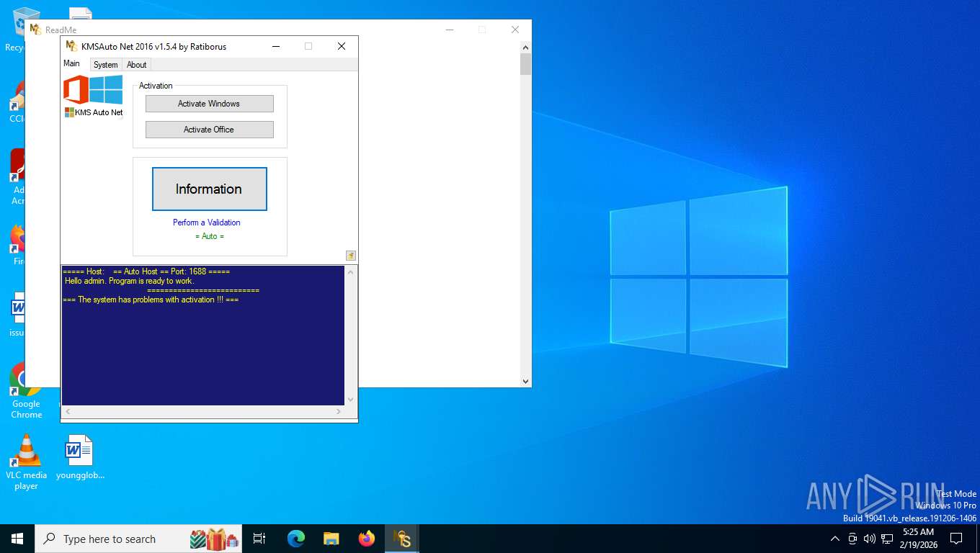Click the Auto Host Port 1688 log line
Image resolution: width=980 pixels, height=553 pixels.
coord(146,271)
